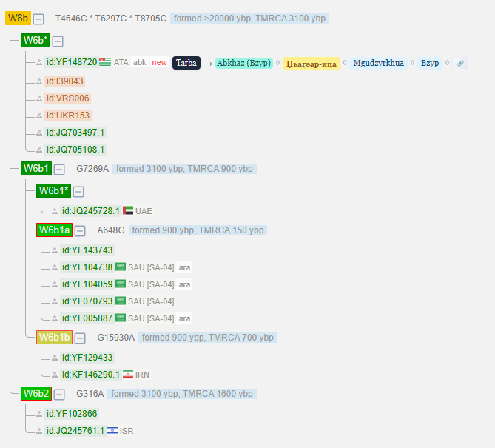Open sample id:YF104059
This screenshot has width=495, height=448.
coord(87,284)
